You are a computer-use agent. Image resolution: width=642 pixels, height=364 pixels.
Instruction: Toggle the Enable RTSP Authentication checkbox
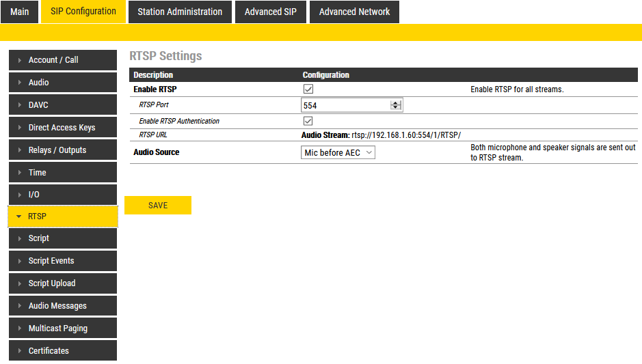308,121
